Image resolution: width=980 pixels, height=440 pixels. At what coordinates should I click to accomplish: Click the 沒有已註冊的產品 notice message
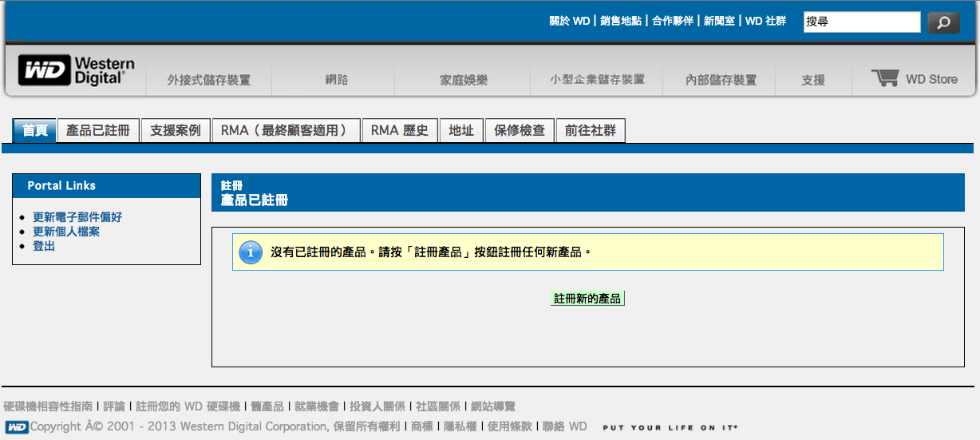click(x=432, y=252)
